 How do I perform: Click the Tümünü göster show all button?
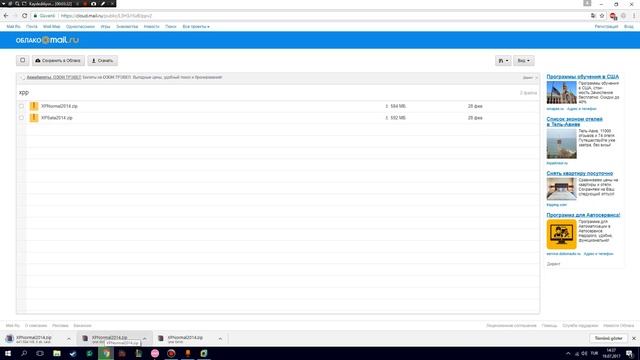[x=608, y=338]
